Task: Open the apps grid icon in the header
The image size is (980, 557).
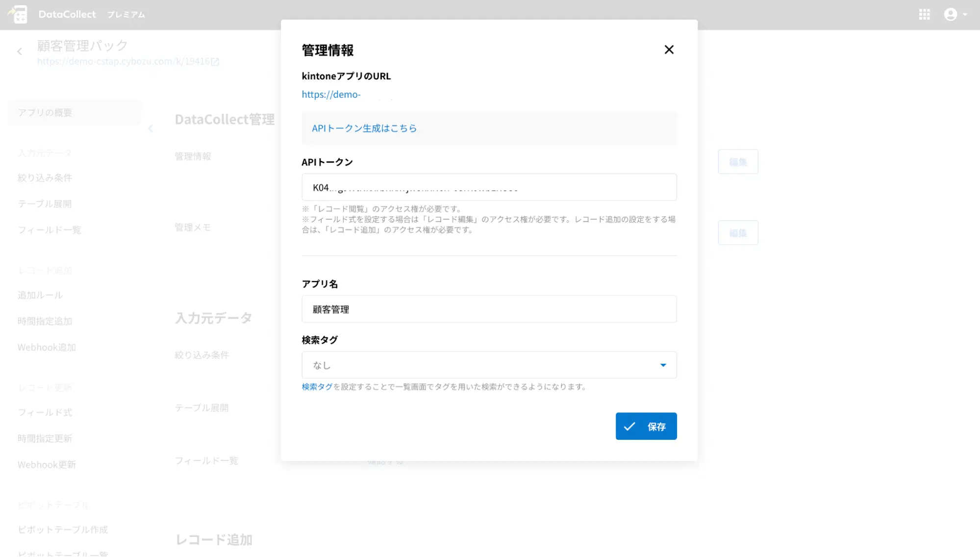Action: [x=925, y=15]
